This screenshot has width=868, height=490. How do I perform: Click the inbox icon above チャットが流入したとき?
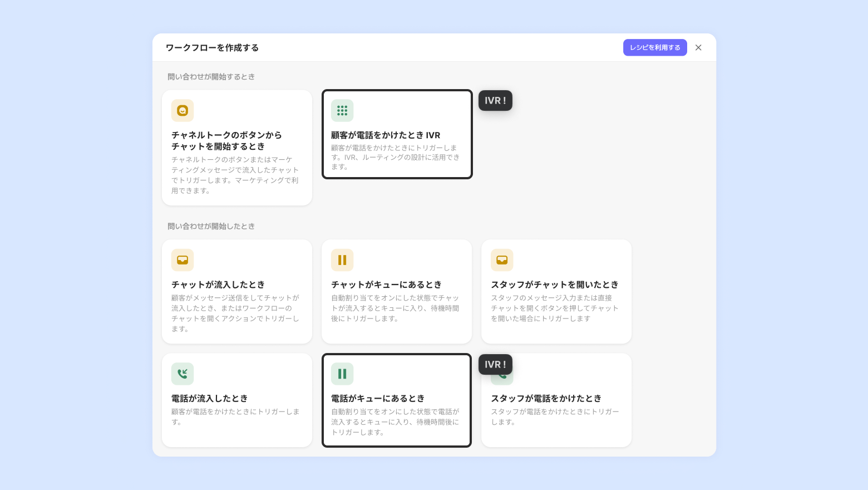pyautogui.click(x=183, y=260)
